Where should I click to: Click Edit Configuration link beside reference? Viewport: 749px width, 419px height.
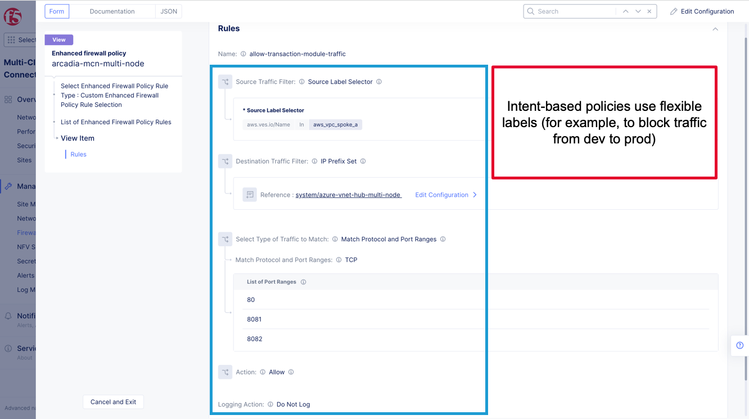[x=446, y=195]
